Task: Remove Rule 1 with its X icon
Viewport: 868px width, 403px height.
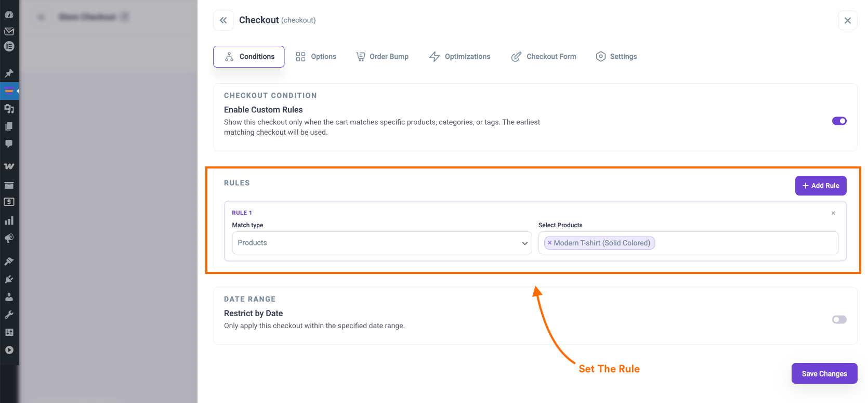Action: pos(833,213)
